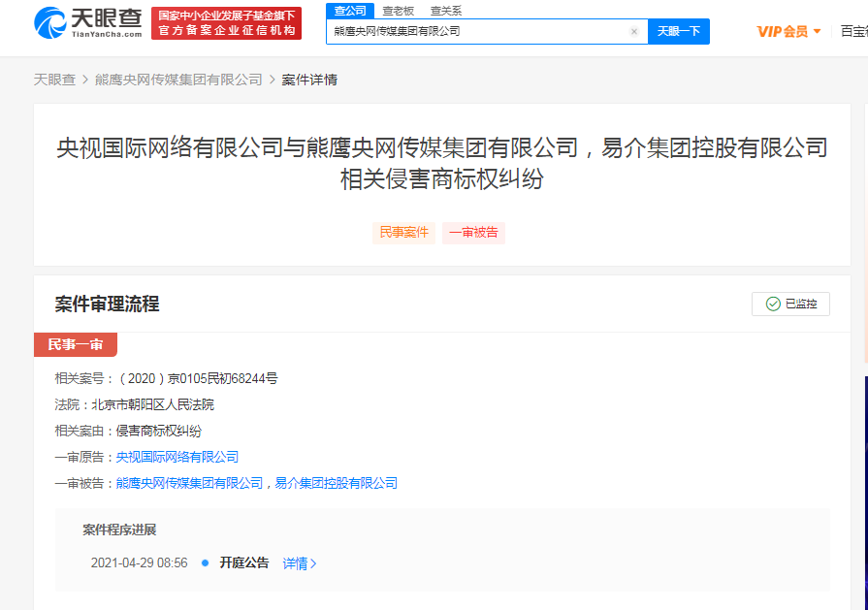
Task: Go to 天眼查 breadcrumb home
Action: coord(54,80)
